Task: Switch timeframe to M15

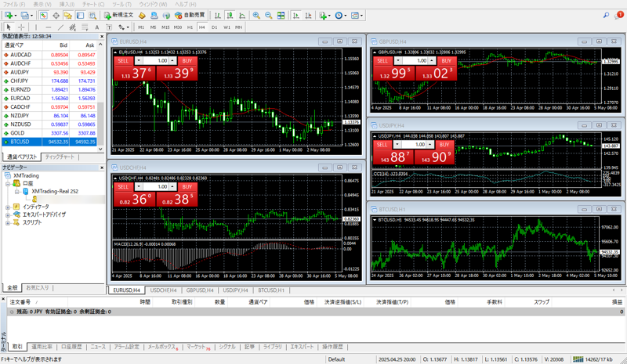Action: tap(165, 27)
